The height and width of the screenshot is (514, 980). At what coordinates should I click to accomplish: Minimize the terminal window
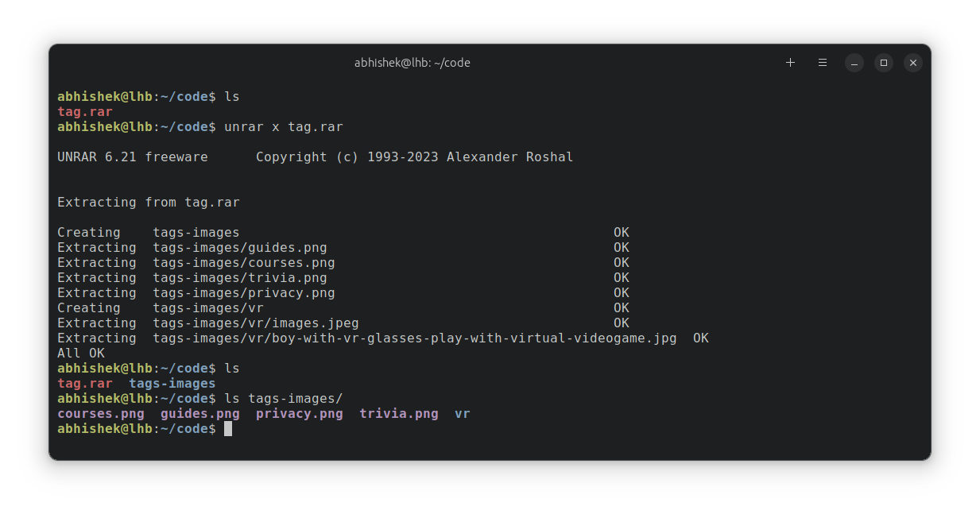pos(854,63)
